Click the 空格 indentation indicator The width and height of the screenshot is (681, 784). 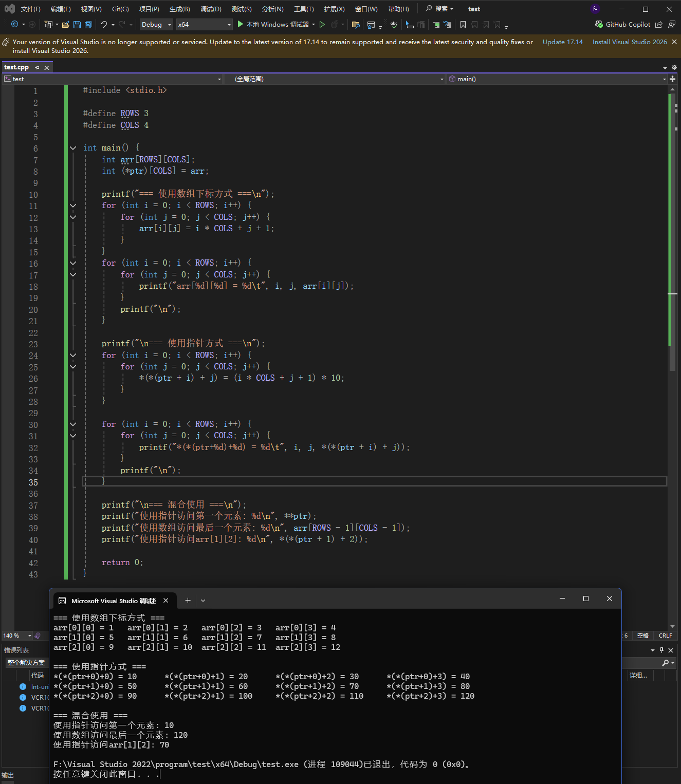pos(643,636)
